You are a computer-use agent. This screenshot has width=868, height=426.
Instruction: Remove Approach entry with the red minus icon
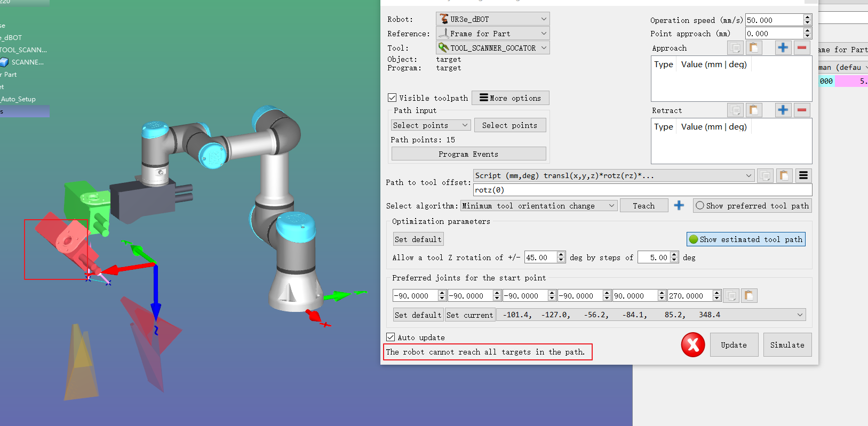coord(801,48)
